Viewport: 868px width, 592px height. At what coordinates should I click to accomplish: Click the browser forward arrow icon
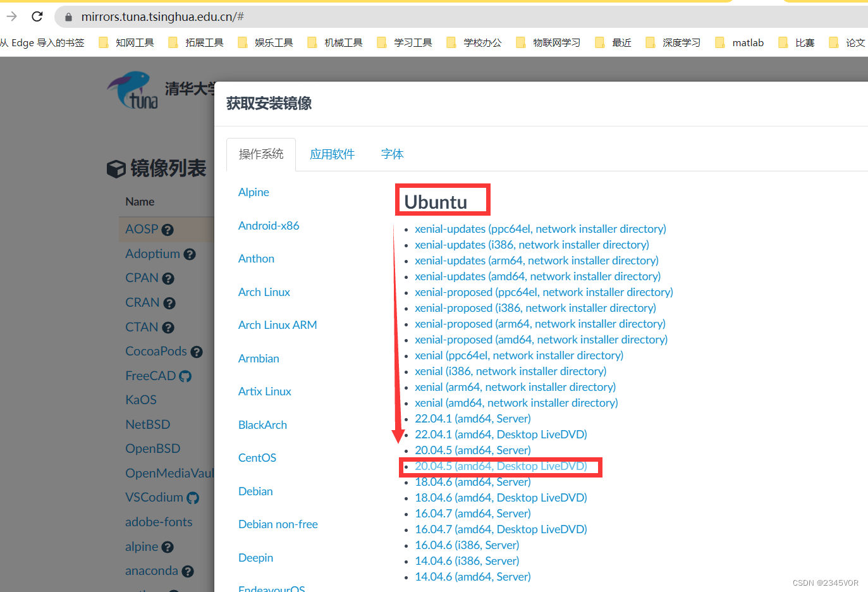tap(11, 16)
